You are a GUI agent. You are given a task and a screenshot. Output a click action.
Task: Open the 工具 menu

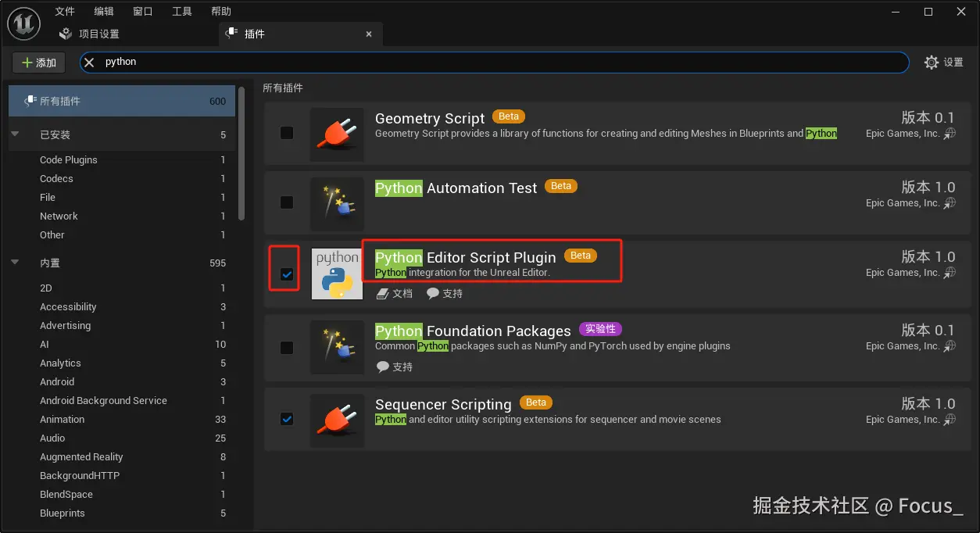[x=182, y=11]
